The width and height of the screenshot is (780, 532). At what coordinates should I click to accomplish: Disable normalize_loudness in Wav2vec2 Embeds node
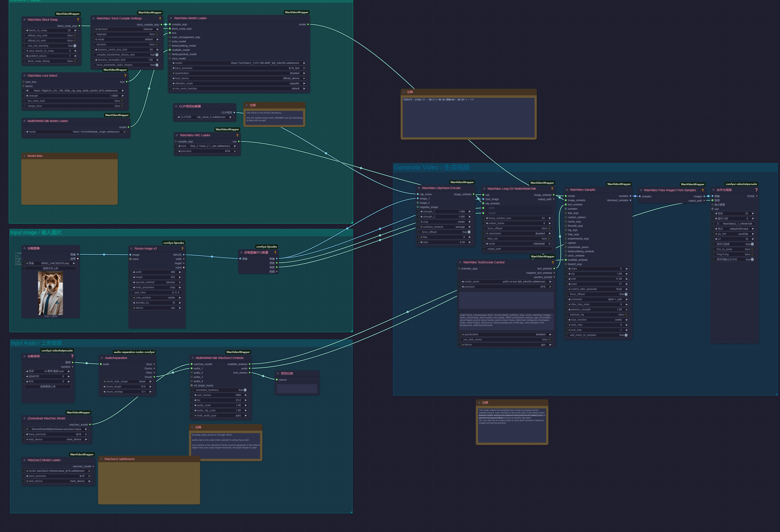pyautogui.click(x=245, y=390)
